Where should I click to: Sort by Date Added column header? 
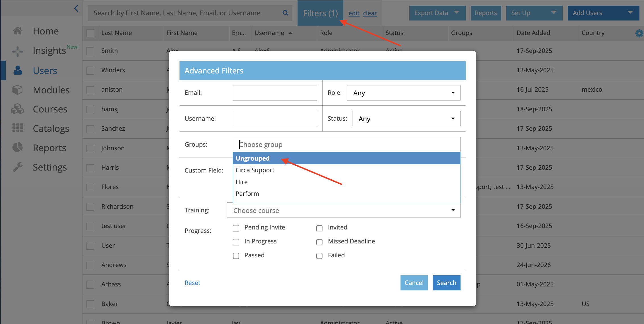coord(533,33)
